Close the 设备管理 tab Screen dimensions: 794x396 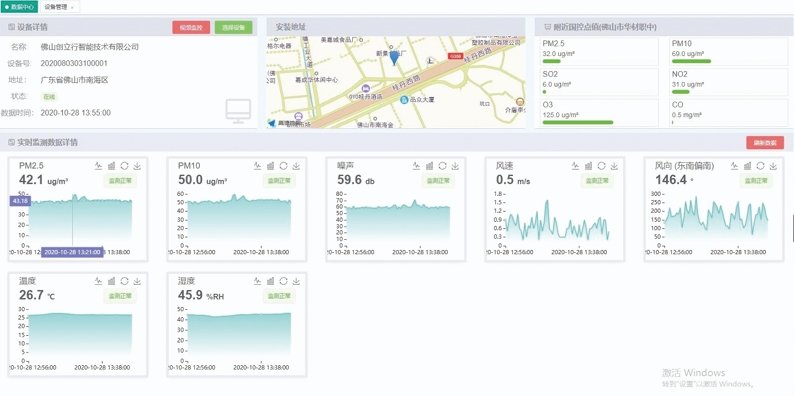(72, 8)
